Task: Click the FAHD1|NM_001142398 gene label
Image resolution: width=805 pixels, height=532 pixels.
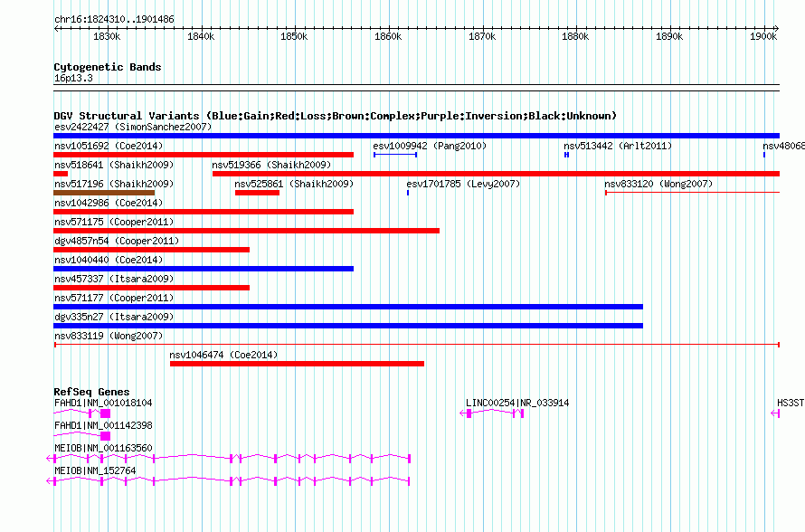Action: pos(103,426)
